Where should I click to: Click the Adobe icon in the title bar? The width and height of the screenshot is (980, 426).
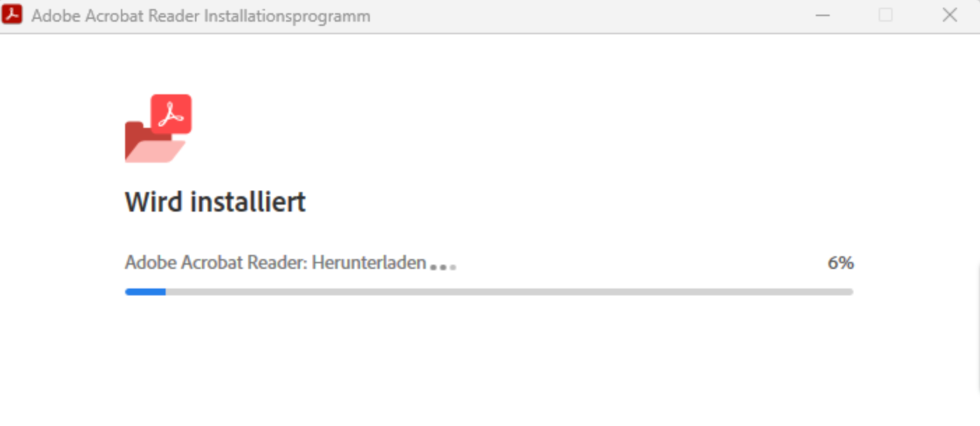pos(12,14)
